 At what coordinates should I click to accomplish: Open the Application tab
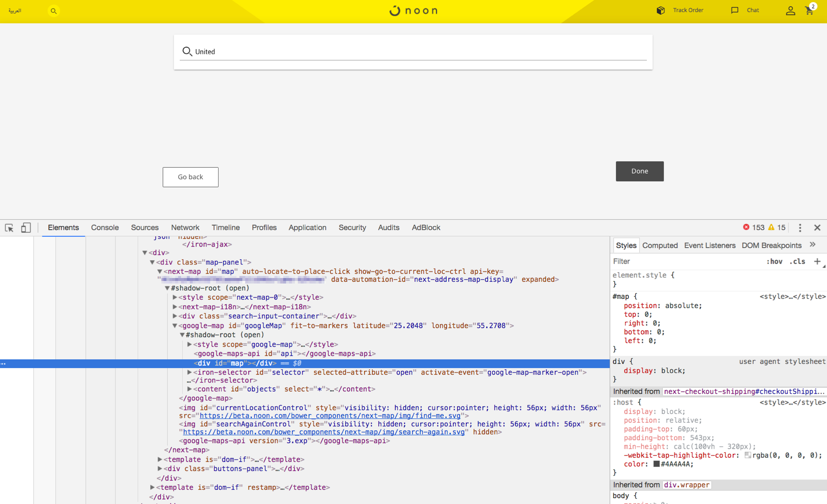tap(307, 227)
